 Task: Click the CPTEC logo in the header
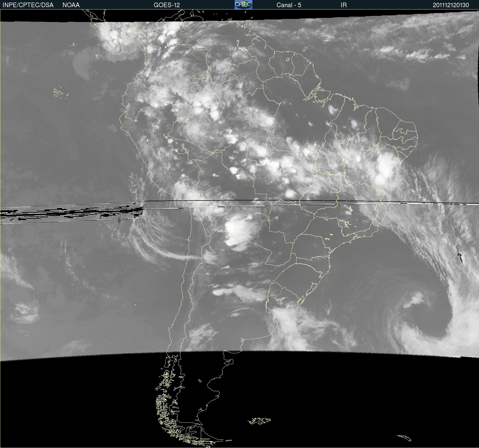point(243,5)
